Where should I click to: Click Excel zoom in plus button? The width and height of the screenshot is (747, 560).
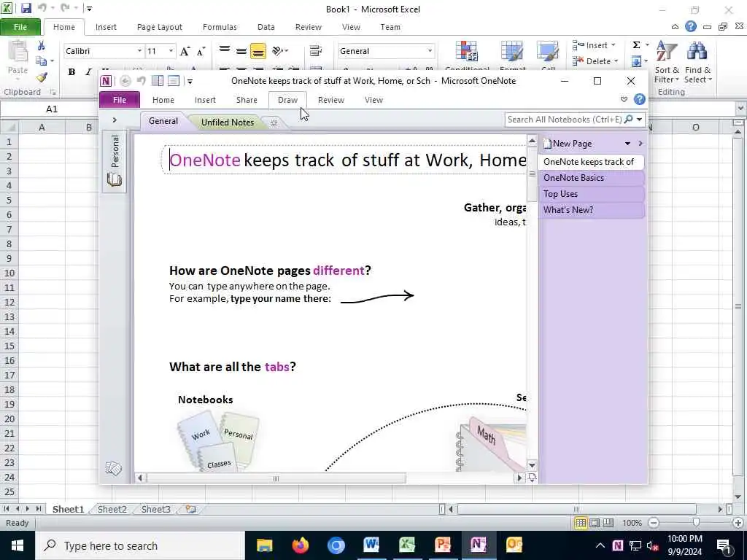click(x=738, y=523)
